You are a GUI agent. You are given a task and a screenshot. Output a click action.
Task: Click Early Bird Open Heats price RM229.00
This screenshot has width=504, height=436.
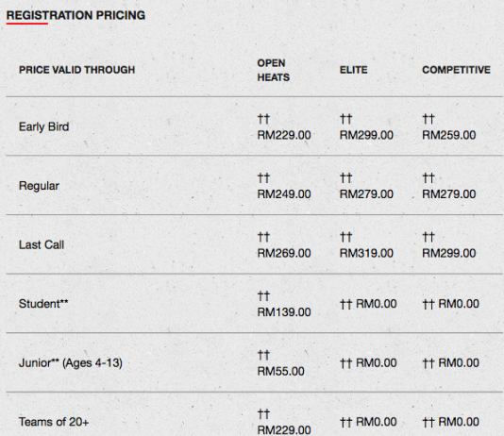pyautogui.click(x=284, y=135)
